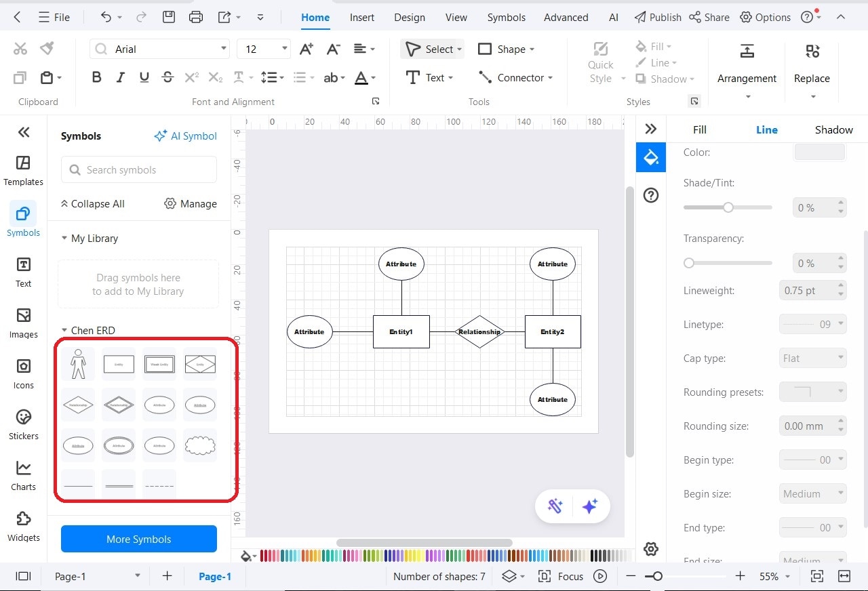Image resolution: width=868 pixels, height=591 pixels.
Task: Click the More Symbols button
Action: coord(139,539)
